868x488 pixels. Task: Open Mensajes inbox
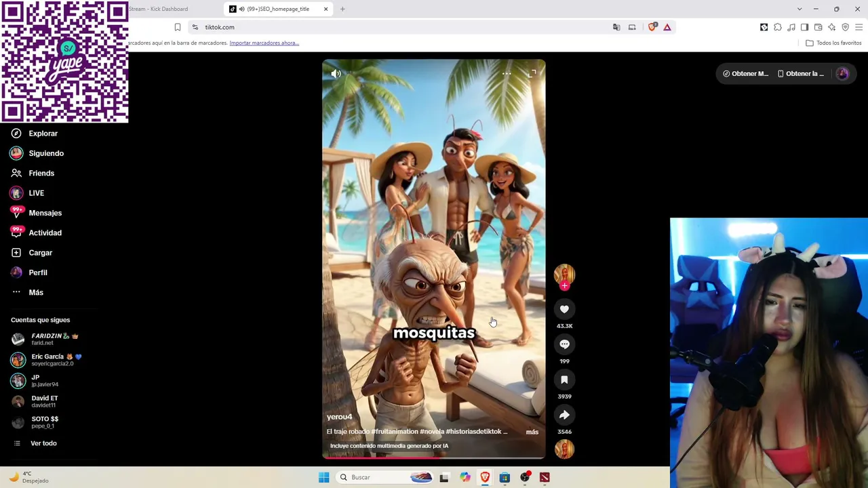point(36,213)
